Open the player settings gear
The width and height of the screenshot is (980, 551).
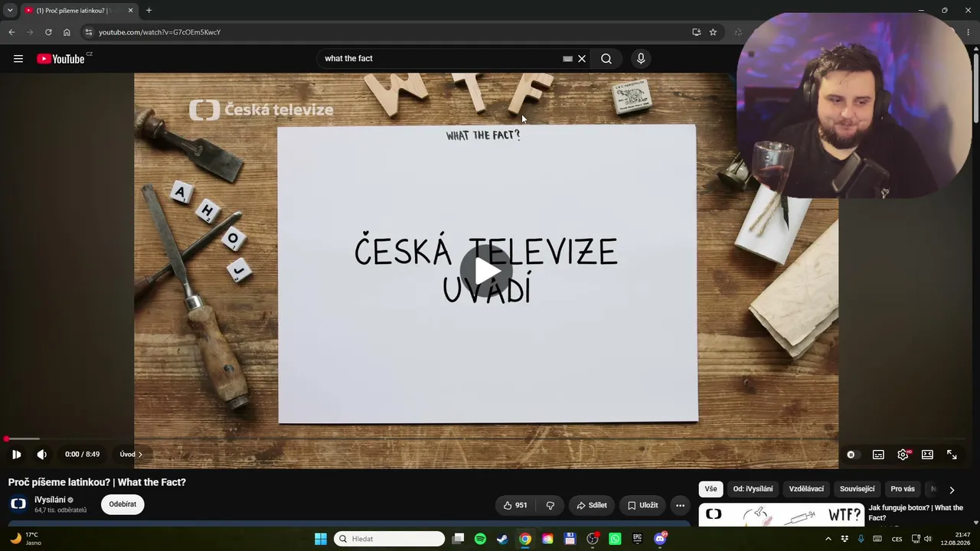[x=903, y=455]
